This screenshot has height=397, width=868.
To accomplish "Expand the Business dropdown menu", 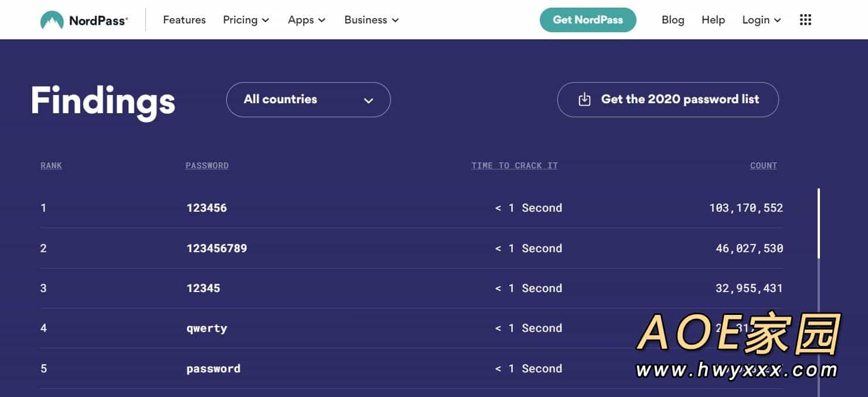I will pyautogui.click(x=372, y=20).
